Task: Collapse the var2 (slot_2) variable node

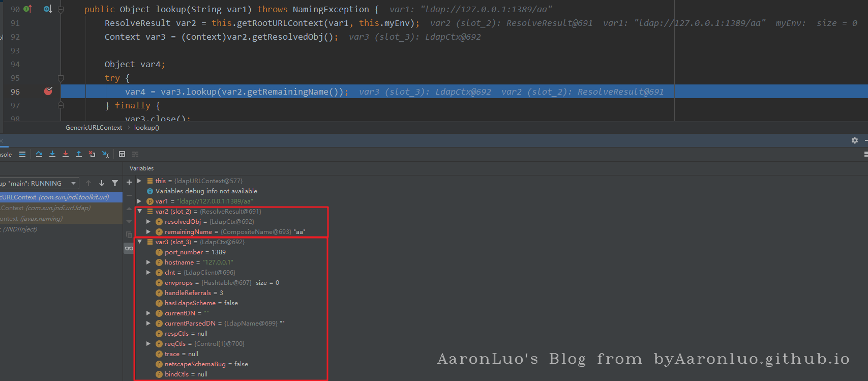Action: click(x=140, y=211)
